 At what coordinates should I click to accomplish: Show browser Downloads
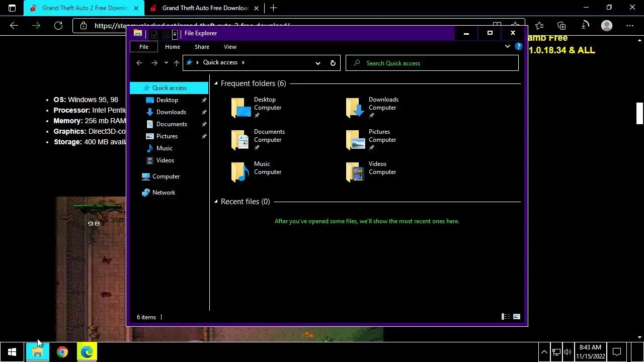[585, 26]
